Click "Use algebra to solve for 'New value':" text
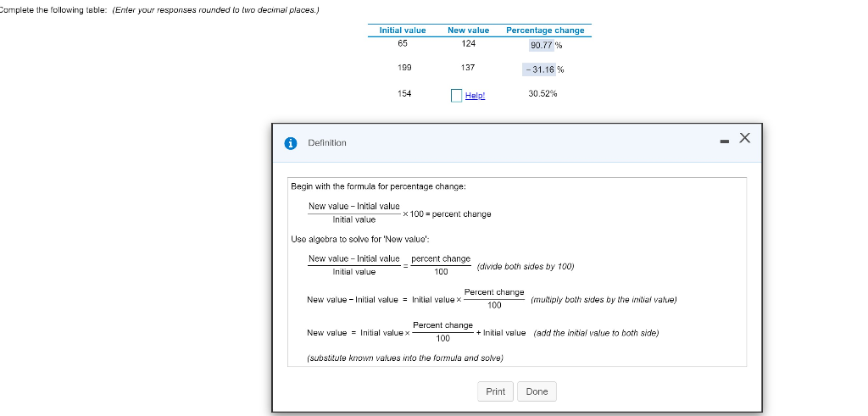The height and width of the screenshot is (416, 868). tap(360, 239)
